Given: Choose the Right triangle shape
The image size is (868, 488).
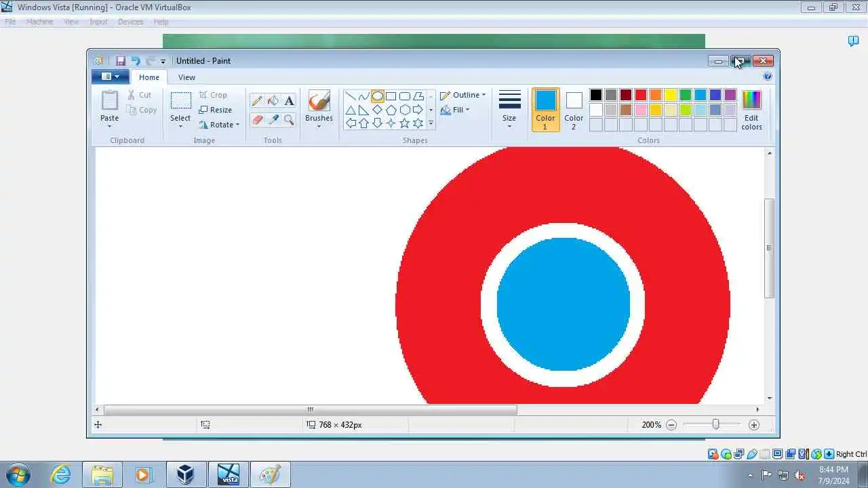Looking at the screenshot, I should pyautogui.click(x=364, y=110).
